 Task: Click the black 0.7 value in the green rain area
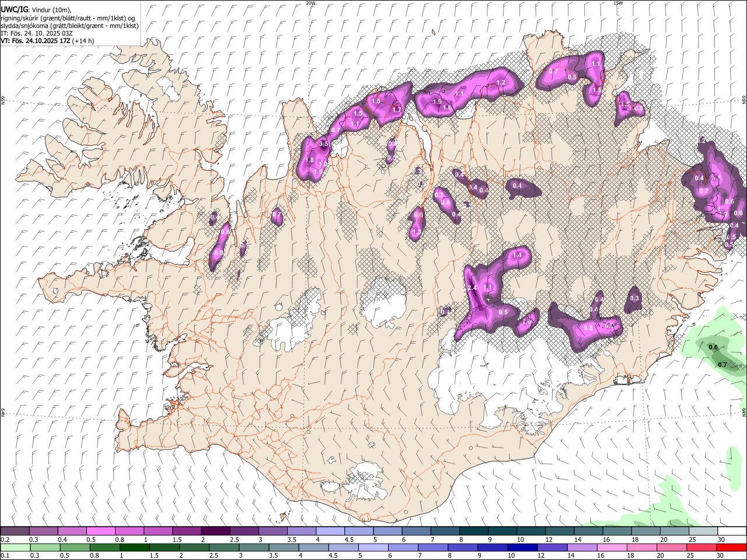[x=722, y=365]
